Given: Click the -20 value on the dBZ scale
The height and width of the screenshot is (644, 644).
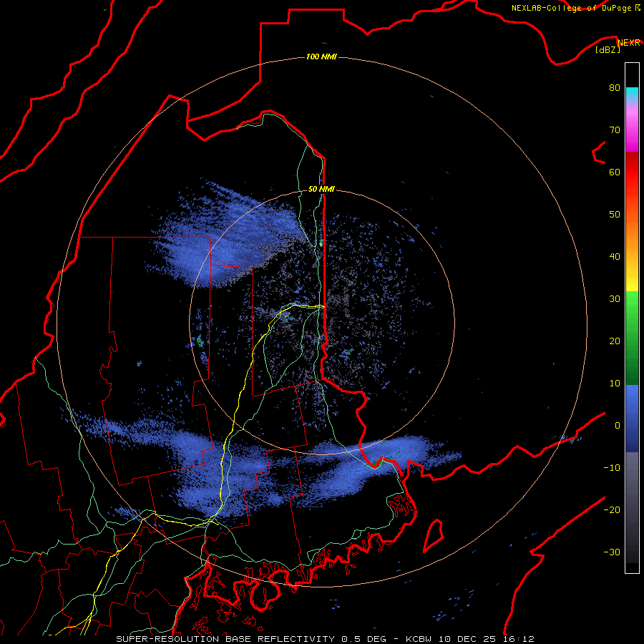Looking at the screenshot, I should 612,510.
